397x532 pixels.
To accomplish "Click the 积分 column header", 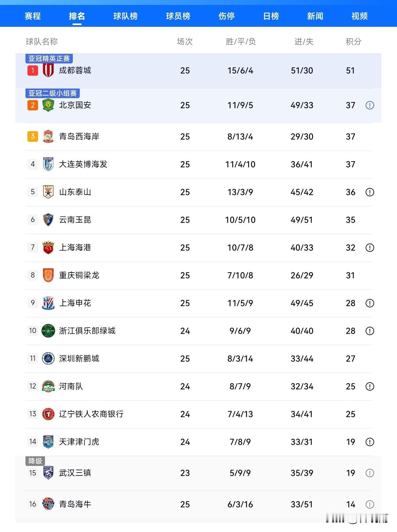I will (353, 42).
